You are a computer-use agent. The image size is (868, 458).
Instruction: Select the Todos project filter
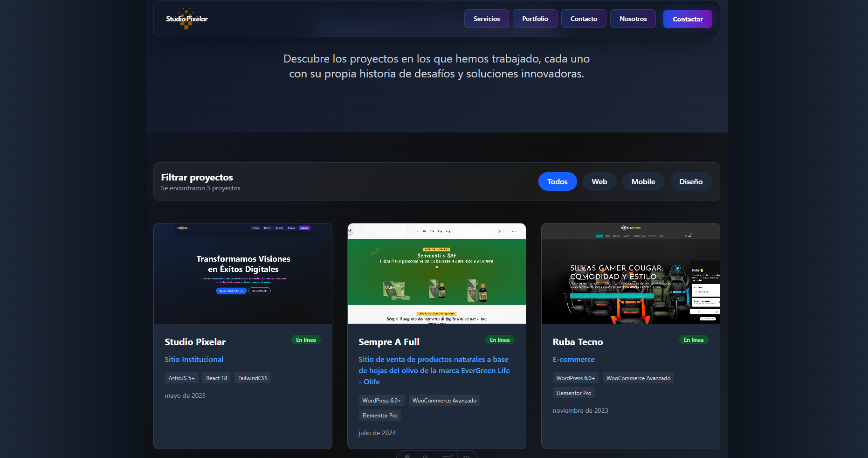pos(557,181)
